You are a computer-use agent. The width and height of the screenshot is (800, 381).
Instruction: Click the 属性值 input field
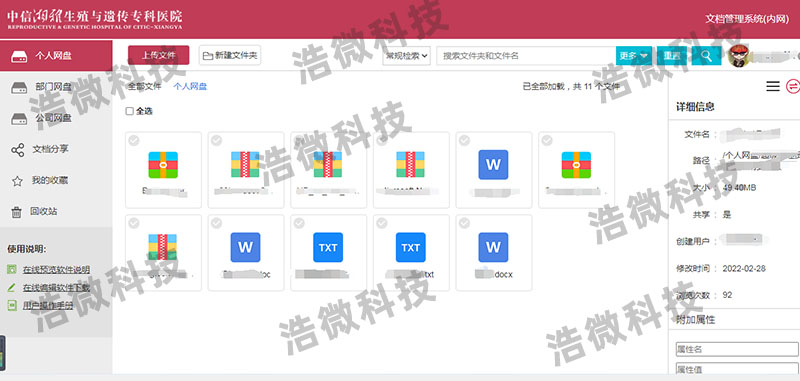click(737, 369)
